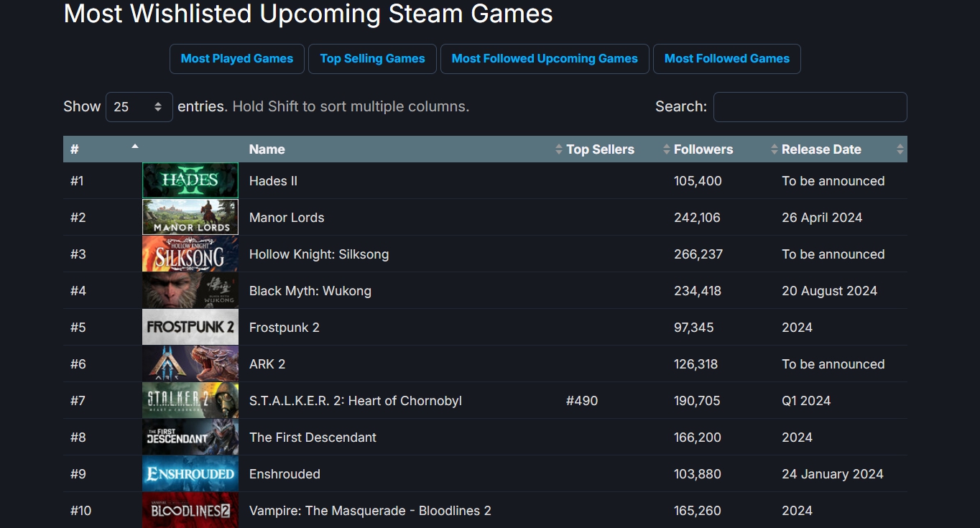Select the 103,880 followers value

pyautogui.click(x=698, y=474)
